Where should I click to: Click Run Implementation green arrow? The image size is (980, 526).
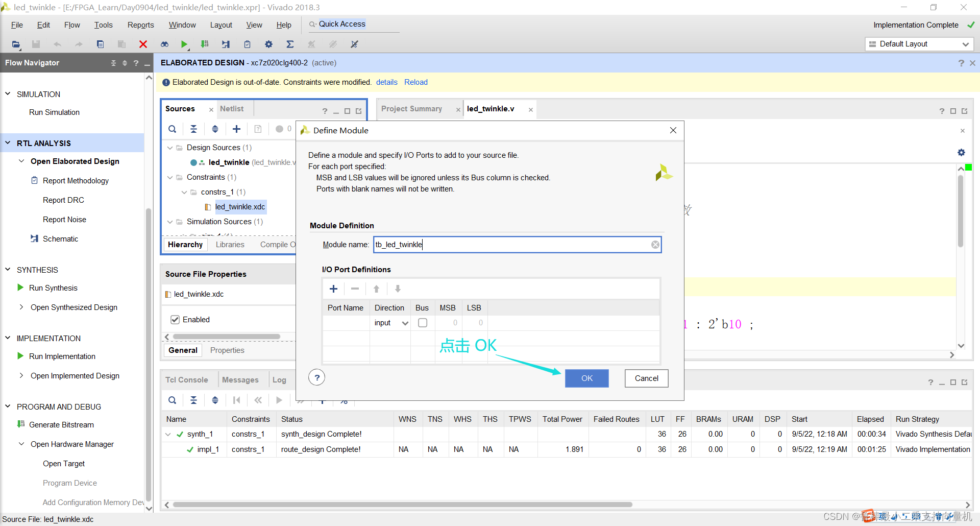[x=20, y=356]
